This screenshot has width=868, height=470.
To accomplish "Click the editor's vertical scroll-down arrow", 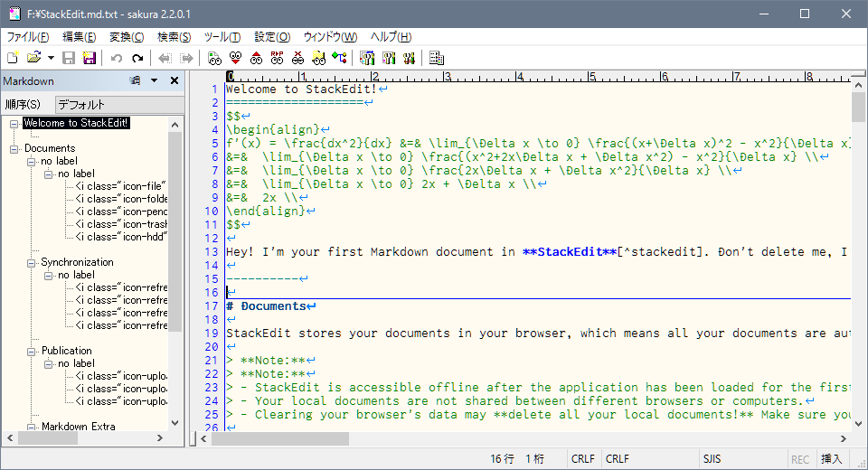I will [x=859, y=424].
